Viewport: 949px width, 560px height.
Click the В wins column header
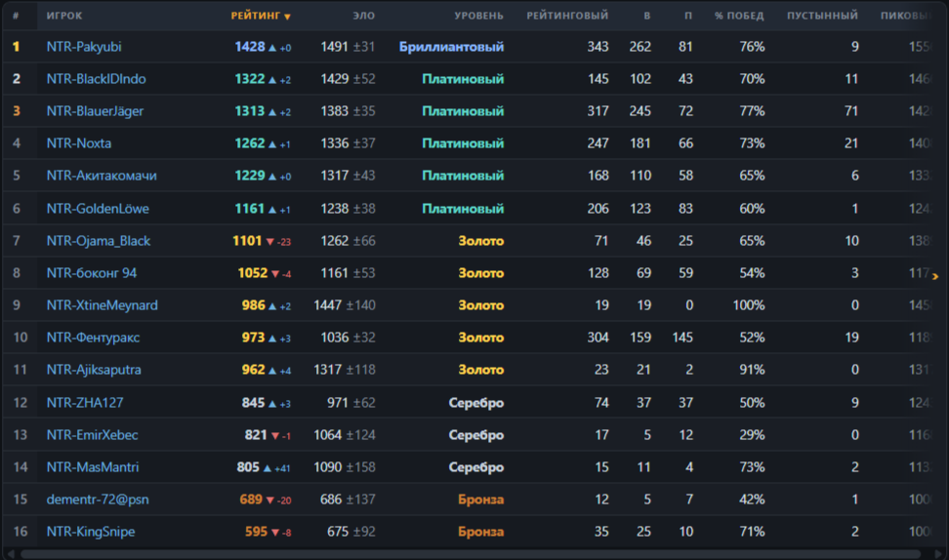pos(647,16)
